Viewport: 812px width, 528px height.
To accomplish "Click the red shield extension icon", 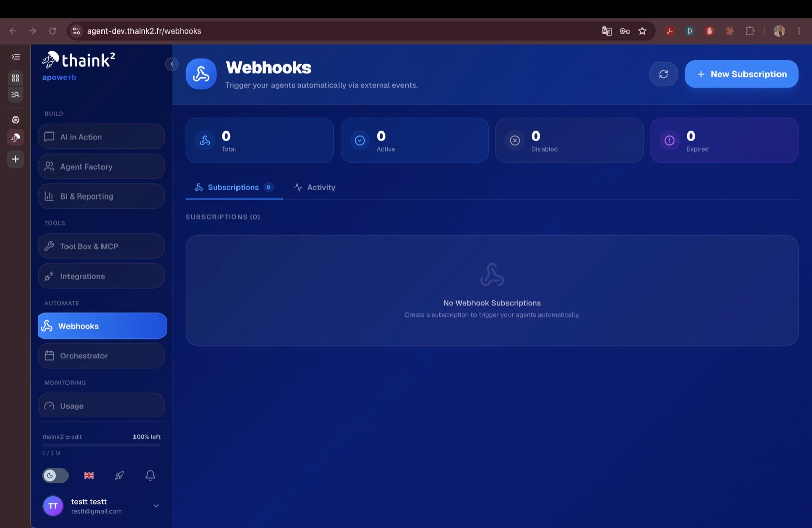I will [709, 31].
